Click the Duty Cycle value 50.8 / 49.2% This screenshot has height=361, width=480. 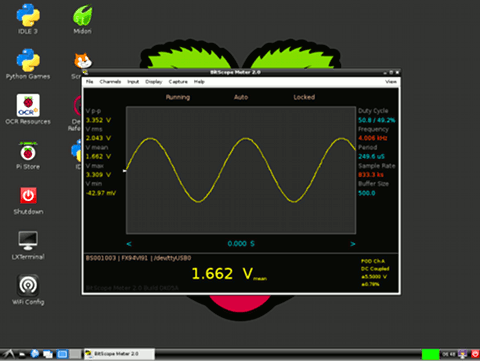point(377,120)
